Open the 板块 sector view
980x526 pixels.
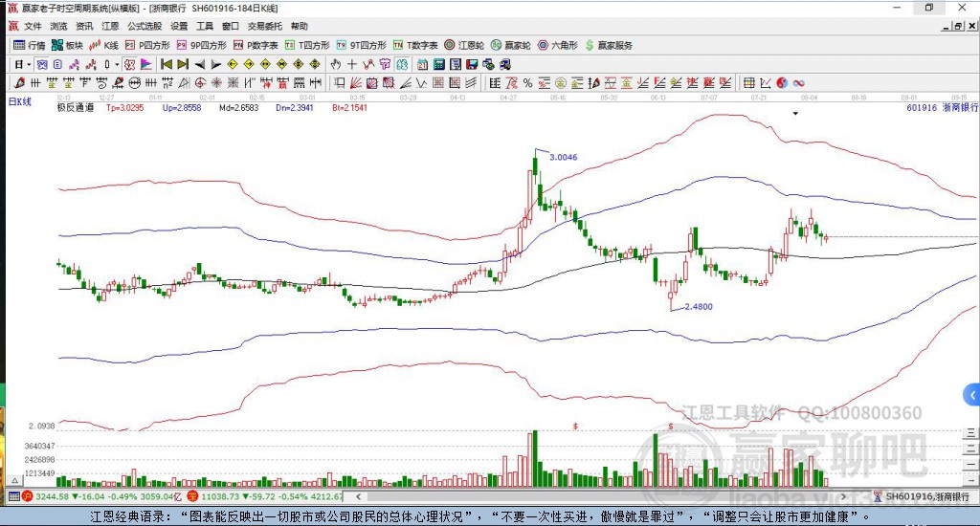point(67,46)
